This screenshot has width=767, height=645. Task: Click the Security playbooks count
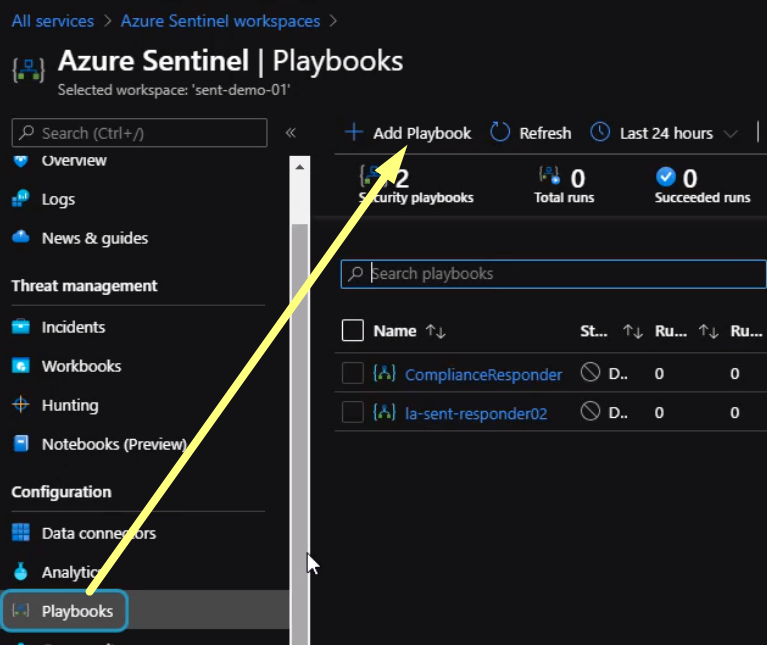(402, 179)
